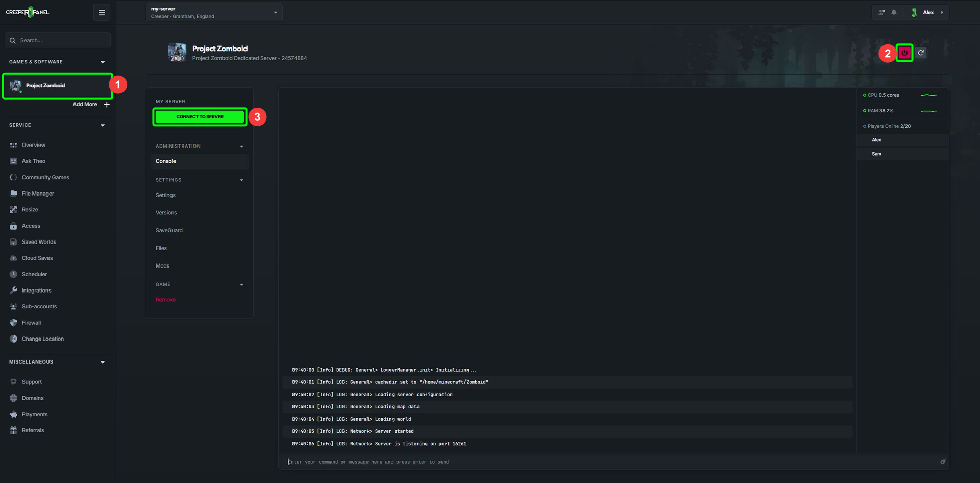The height and width of the screenshot is (483, 980).
Task: Collapse the Administration section
Action: pos(241,146)
